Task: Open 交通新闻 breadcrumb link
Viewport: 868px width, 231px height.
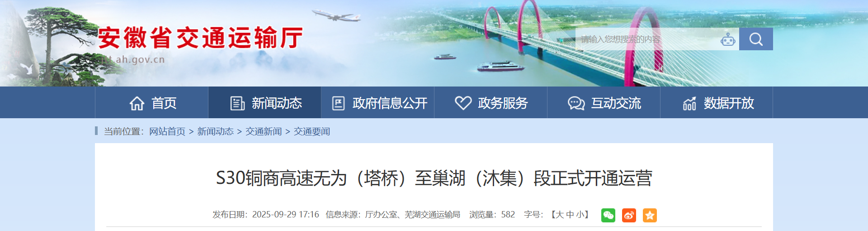Action: click(x=264, y=131)
